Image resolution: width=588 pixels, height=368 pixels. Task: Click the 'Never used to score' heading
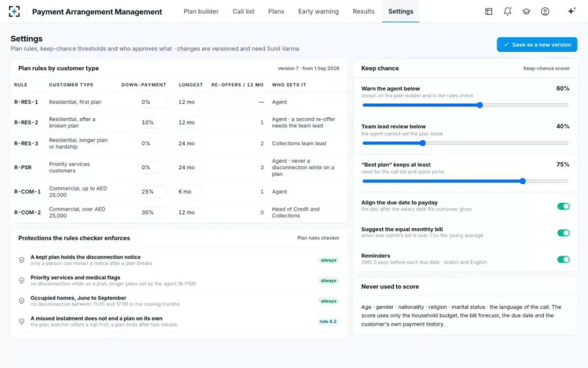(390, 287)
